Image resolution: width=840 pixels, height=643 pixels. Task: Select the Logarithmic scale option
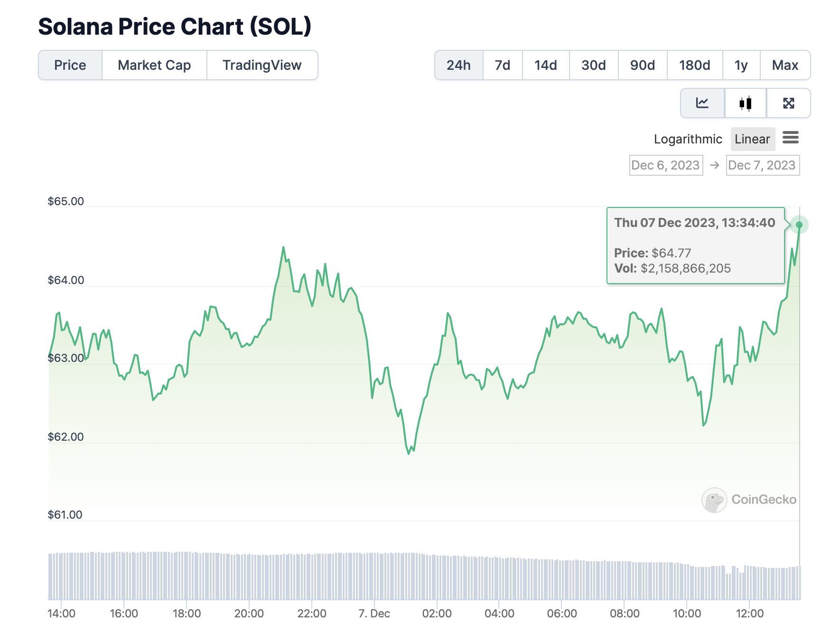point(688,139)
